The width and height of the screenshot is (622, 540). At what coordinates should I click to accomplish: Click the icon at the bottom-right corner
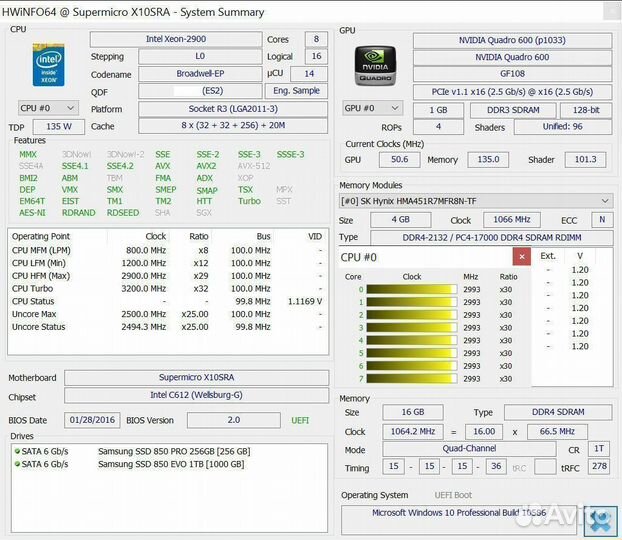(x=600, y=520)
